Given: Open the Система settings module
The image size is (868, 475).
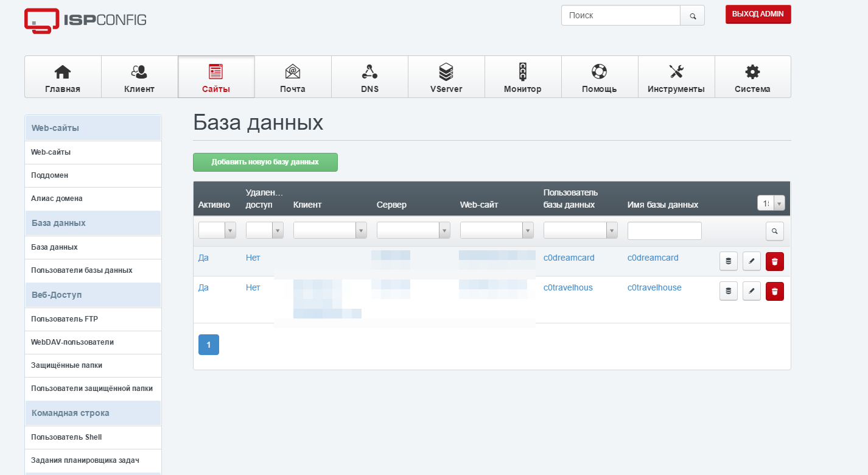Looking at the screenshot, I should click(x=753, y=77).
